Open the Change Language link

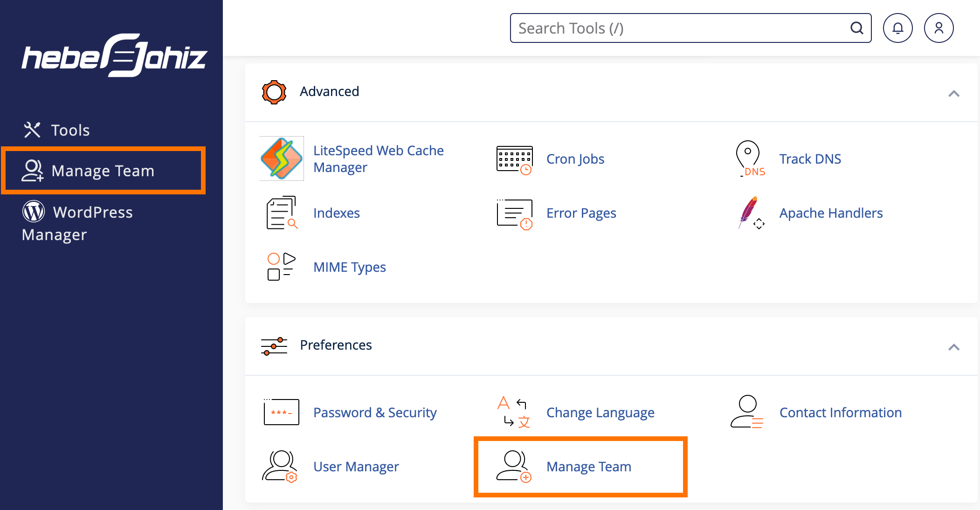(600, 413)
